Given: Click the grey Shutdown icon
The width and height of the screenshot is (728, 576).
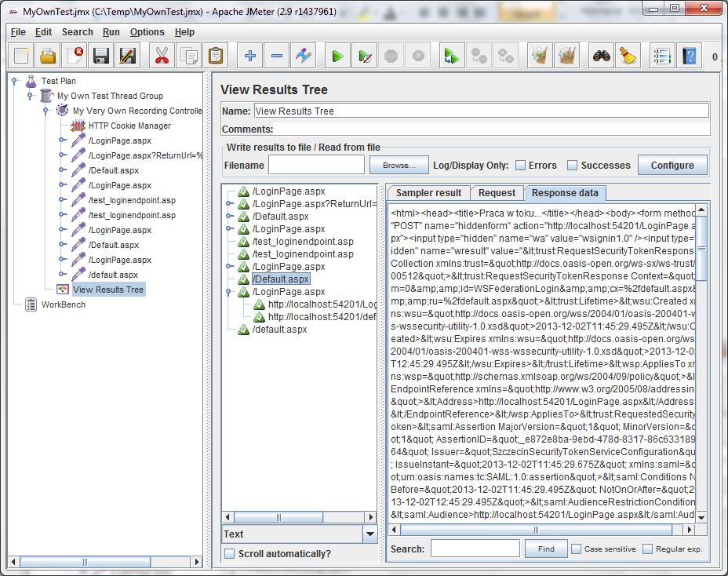Looking at the screenshot, I should click(418, 57).
